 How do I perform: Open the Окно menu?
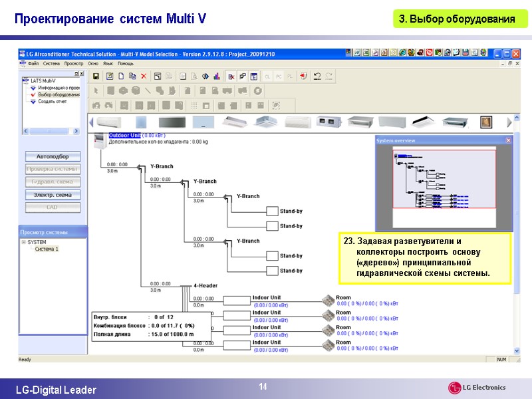tap(93, 63)
